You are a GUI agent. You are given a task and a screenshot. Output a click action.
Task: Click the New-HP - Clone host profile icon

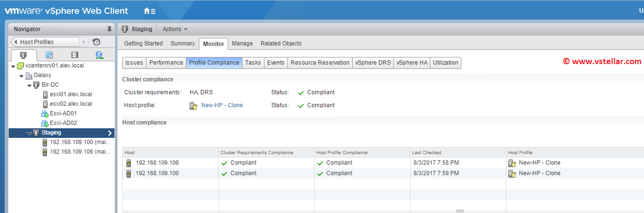click(x=193, y=105)
